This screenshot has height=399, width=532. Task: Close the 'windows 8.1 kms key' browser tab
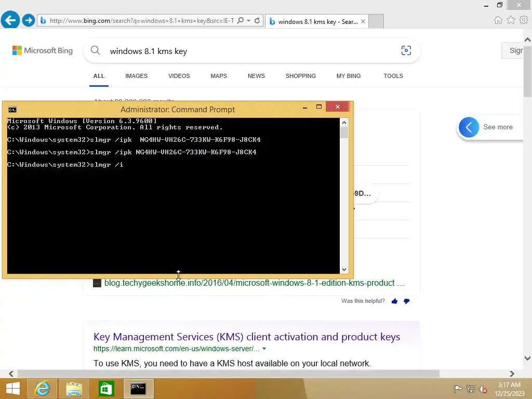pos(363,21)
